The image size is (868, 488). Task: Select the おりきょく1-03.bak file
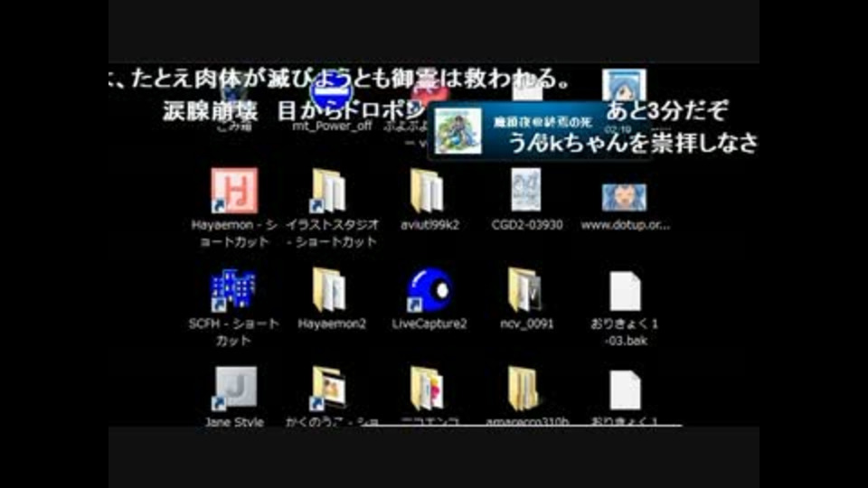pyautogui.click(x=625, y=291)
